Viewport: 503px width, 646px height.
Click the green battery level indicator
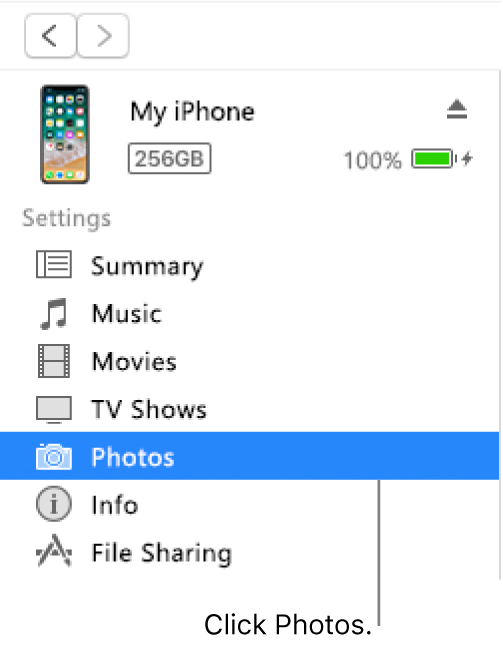(434, 159)
